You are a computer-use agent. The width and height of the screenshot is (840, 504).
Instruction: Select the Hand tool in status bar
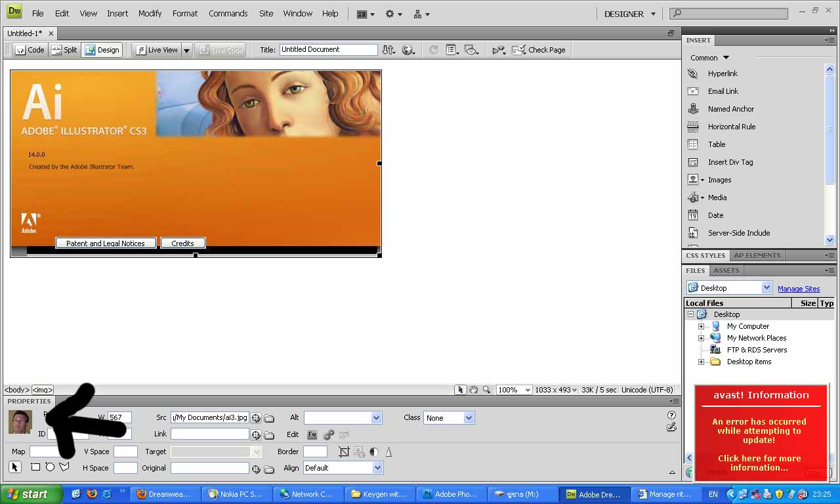coord(473,390)
